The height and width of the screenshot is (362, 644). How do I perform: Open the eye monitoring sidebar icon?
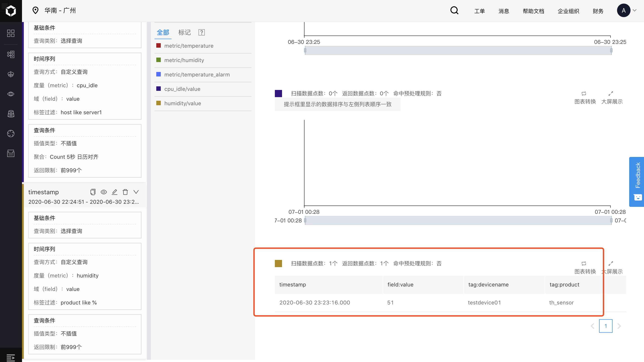(x=11, y=94)
